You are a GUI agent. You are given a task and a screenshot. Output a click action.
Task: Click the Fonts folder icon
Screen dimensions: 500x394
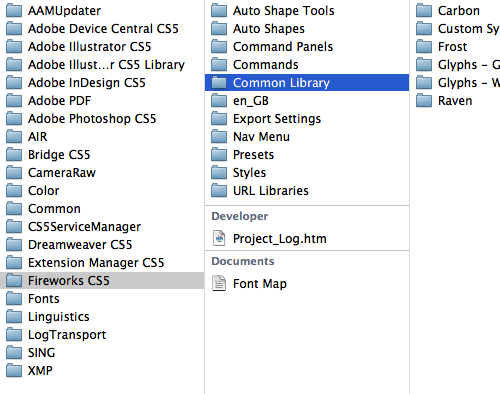14,299
